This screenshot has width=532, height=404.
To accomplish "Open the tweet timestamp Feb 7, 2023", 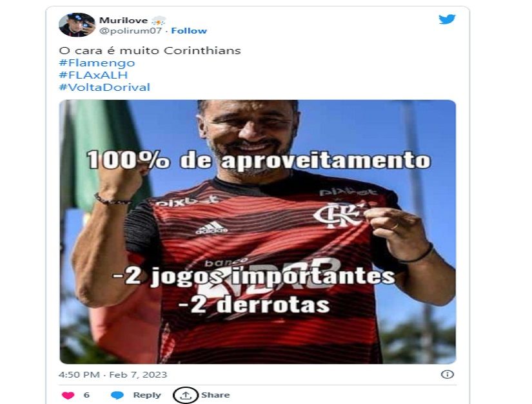I will [113, 374].
